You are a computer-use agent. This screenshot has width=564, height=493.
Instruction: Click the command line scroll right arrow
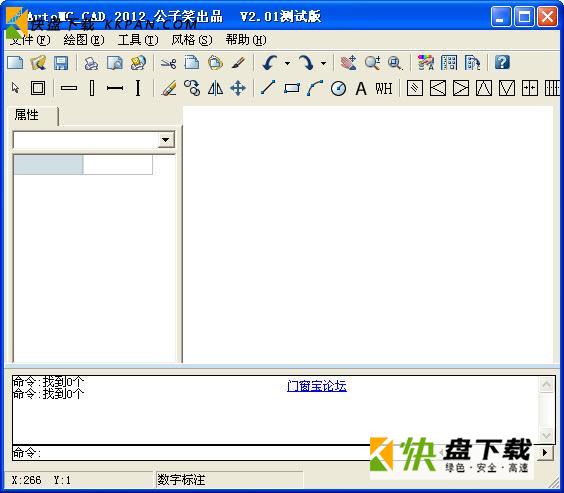coord(545,452)
